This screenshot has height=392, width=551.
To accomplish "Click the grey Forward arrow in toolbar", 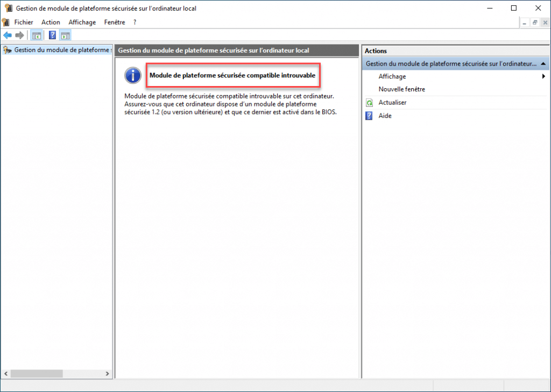I will (19, 35).
